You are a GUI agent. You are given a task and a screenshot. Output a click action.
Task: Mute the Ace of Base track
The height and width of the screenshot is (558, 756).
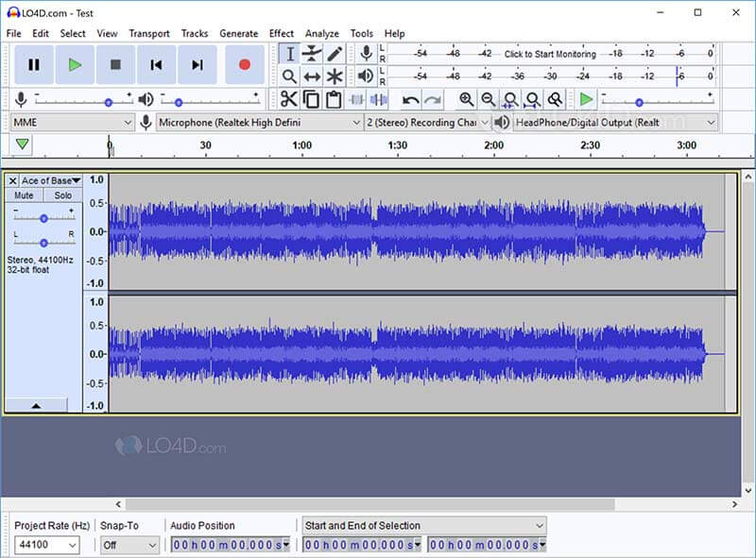coord(25,194)
